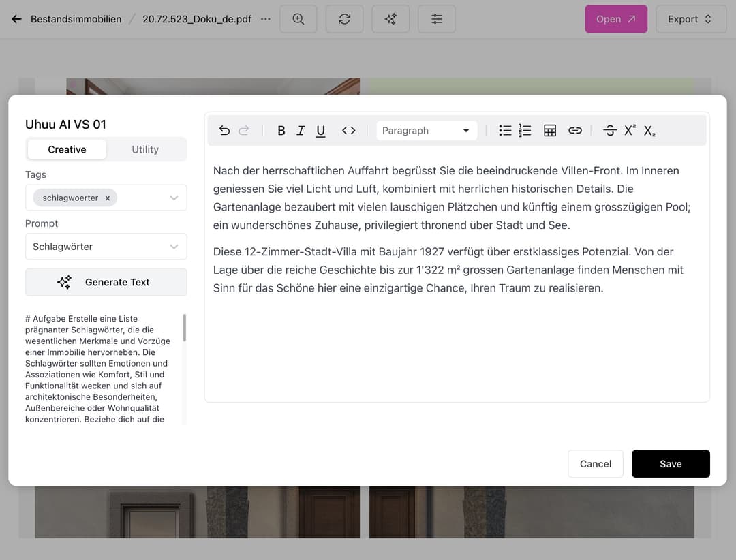Insert a numbered list
Screen dimensions: 736x560
(525, 131)
